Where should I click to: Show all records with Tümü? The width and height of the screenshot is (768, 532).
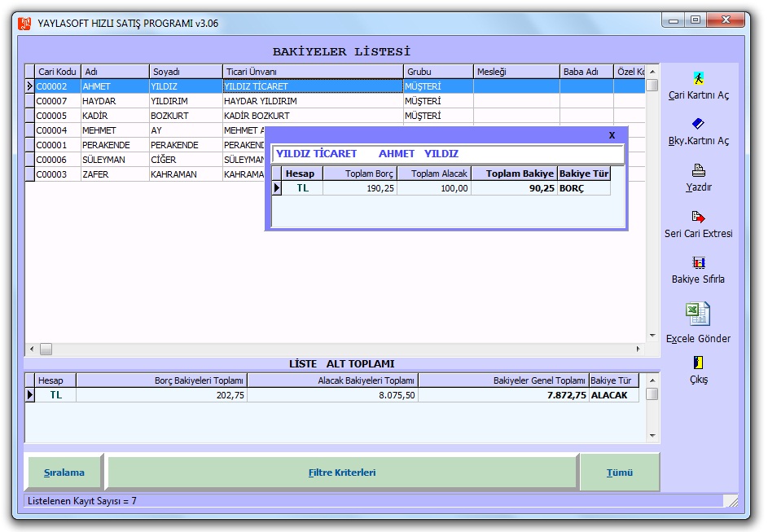620,473
